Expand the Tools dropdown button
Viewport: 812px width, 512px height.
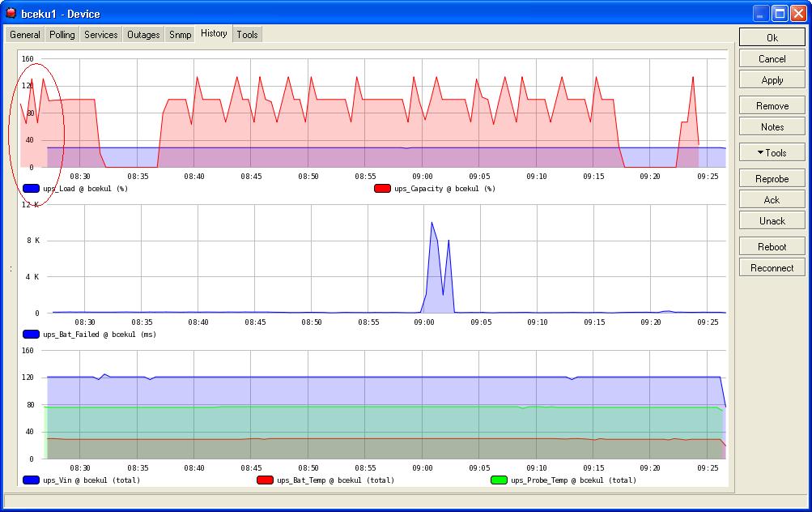click(x=772, y=153)
